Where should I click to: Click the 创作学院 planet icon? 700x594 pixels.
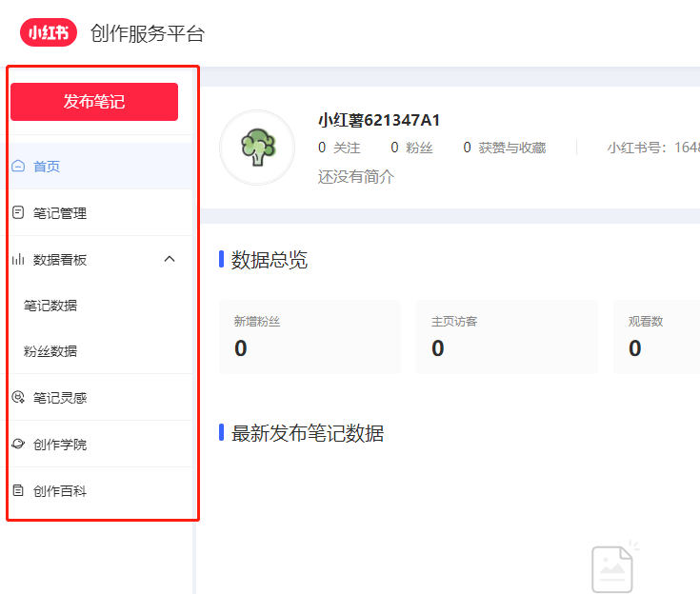18,445
